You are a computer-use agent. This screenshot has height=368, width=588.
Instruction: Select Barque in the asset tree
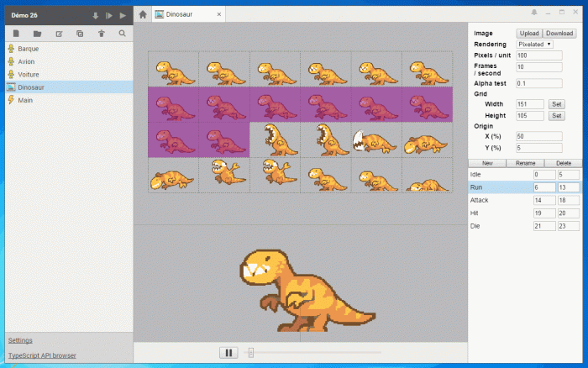click(x=69, y=49)
